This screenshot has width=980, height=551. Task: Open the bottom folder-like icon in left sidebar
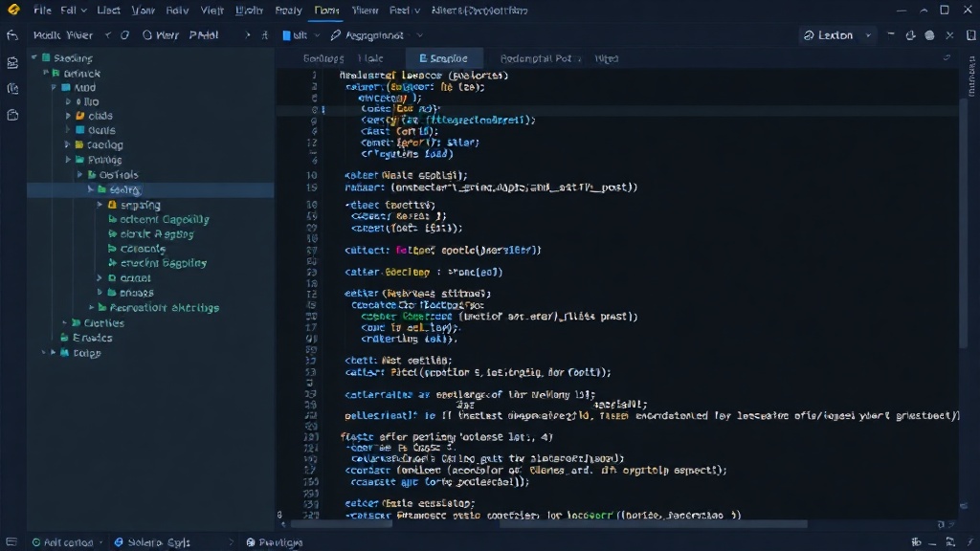click(x=12, y=115)
